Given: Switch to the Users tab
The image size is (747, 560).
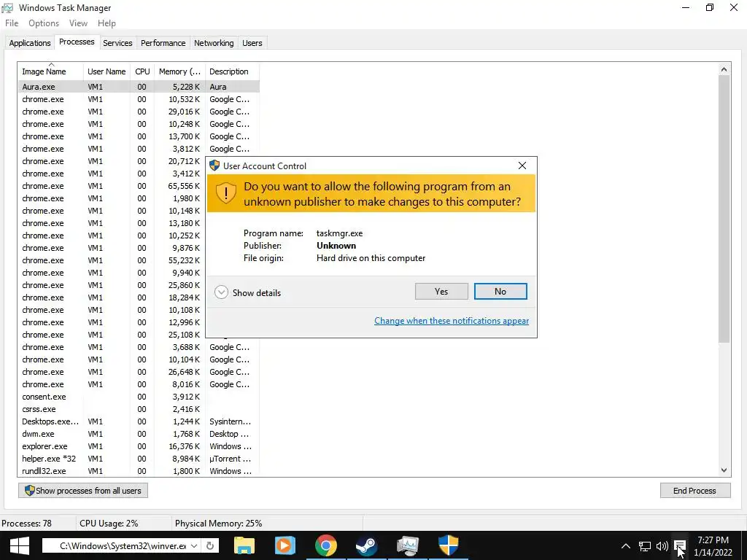Looking at the screenshot, I should pyautogui.click(x=252, y=43).
